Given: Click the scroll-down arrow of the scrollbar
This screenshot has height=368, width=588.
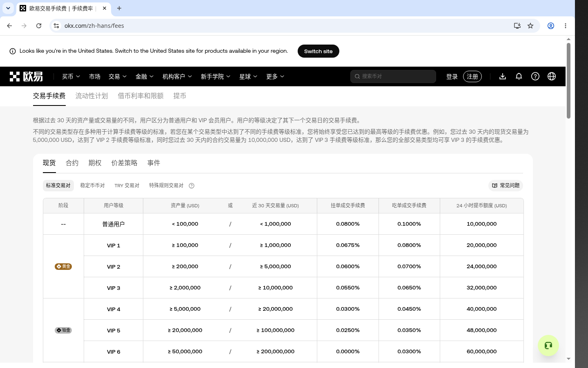Looking at the screenshot, I should click(568, 359).
